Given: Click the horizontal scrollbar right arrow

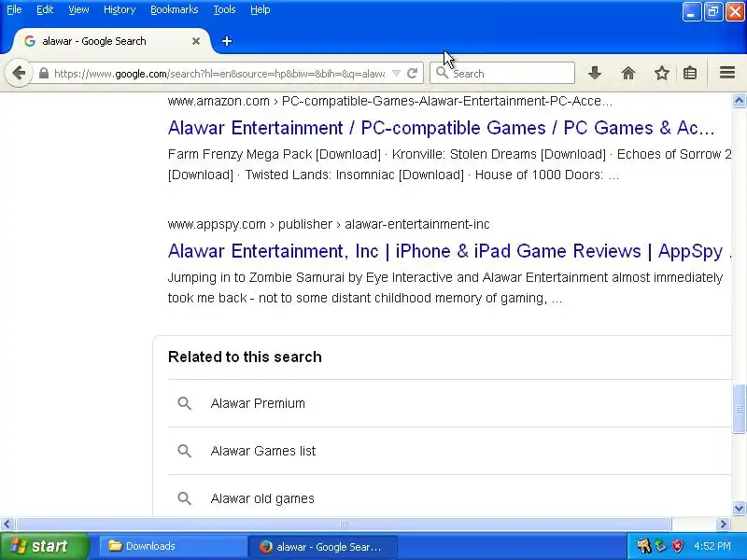Looking at the screenshot, I should (x=723, y=525).
